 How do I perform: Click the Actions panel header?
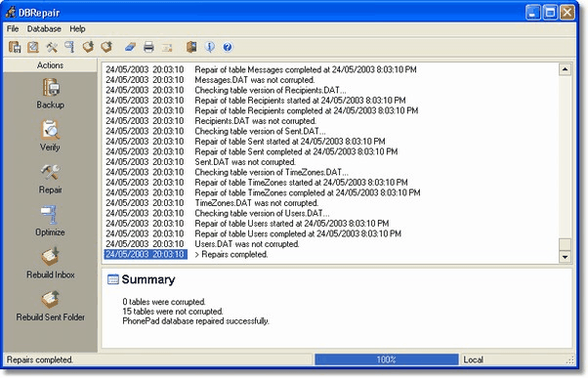(x=50, y=65)
